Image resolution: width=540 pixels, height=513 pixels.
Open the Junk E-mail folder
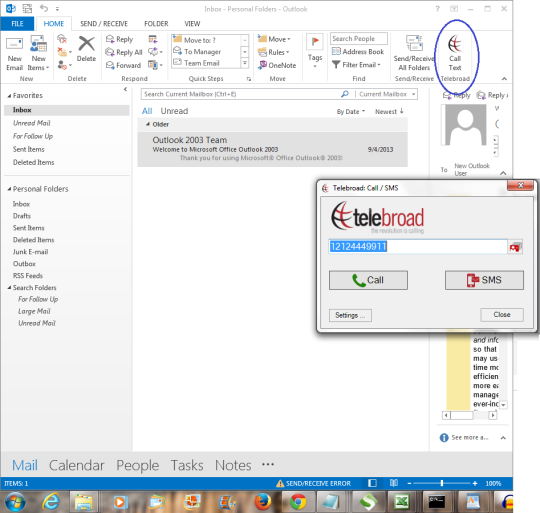coord(30,252)
